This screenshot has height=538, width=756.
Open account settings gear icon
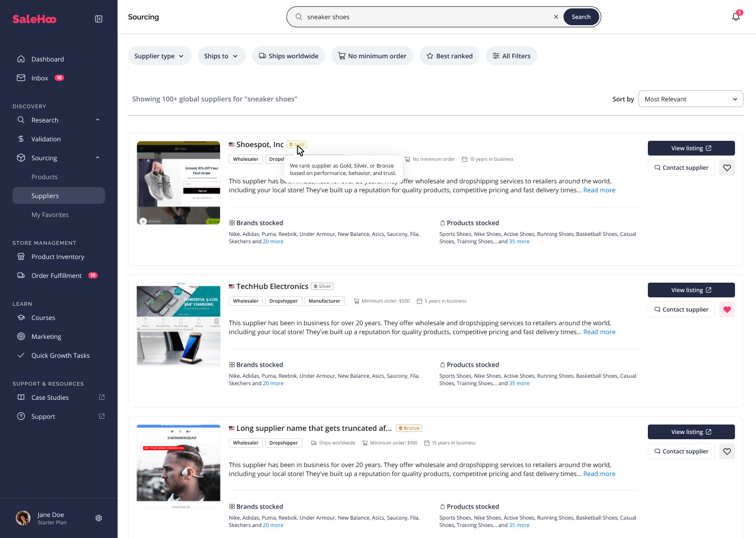click(x=98, y=518)
